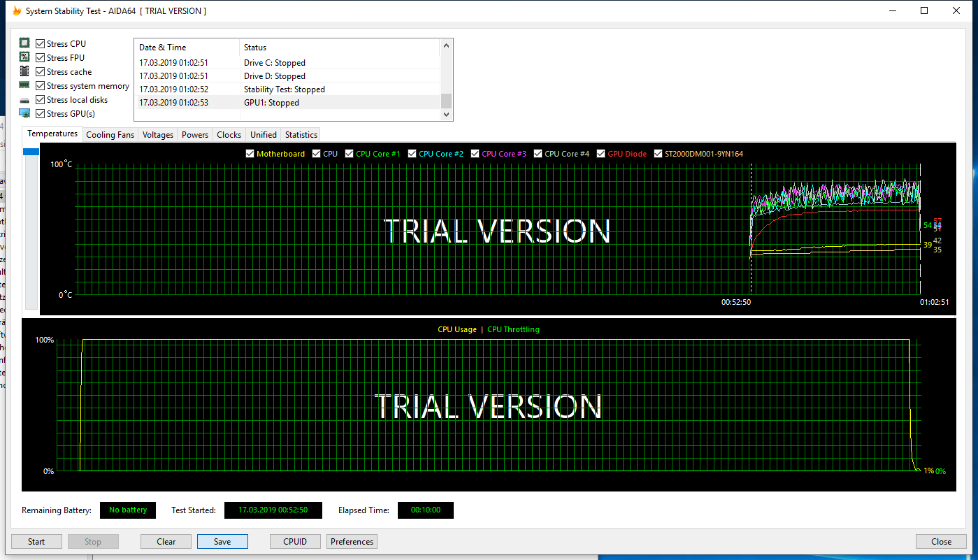This screenshot has height=560, width=978.
Task: Toggle the GPU Diode graph checkbox
Action: (601, 154)
